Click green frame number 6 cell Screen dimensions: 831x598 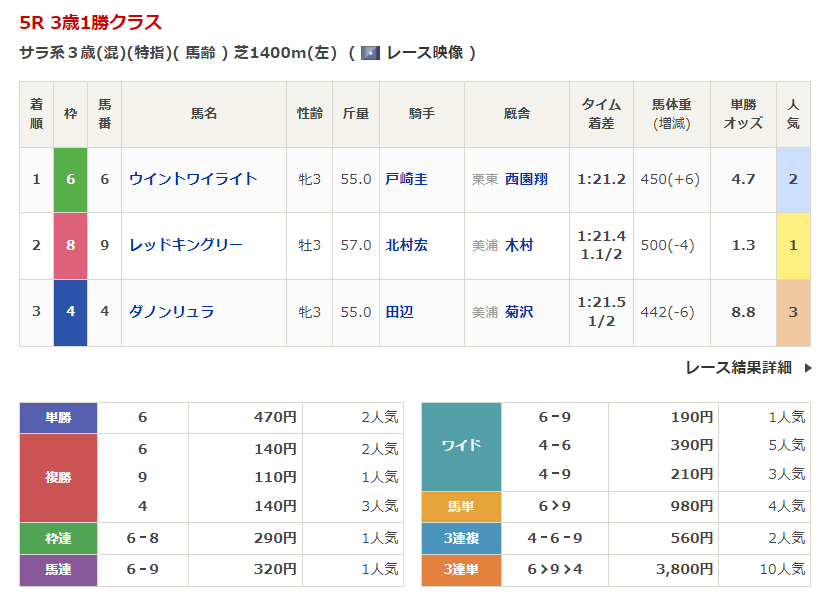point(70,179)
